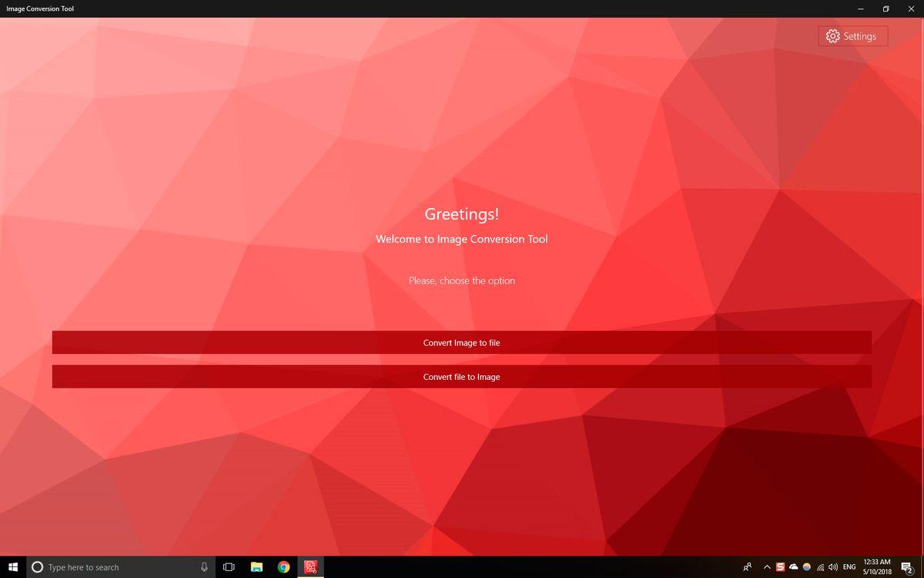This screenshot has width=924, height=578.
Task: Open Task View from the taskbar
Action: pos(229,567)
